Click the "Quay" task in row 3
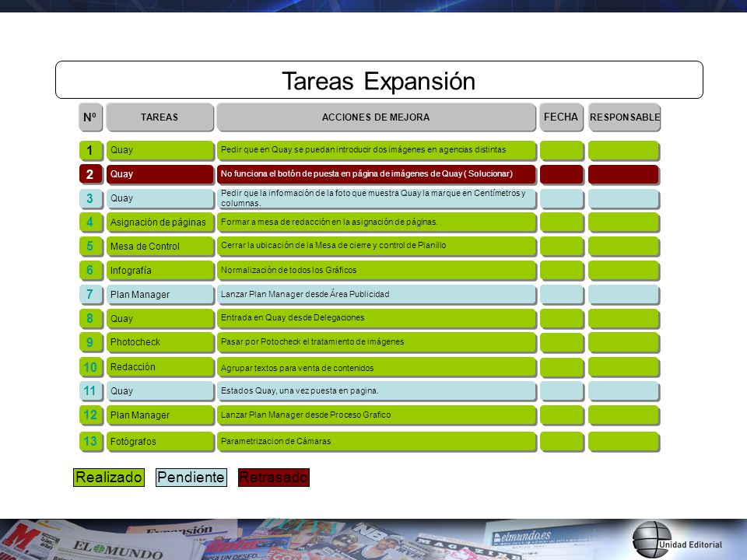This screenshot has width=747, height=560. point(160,198)
